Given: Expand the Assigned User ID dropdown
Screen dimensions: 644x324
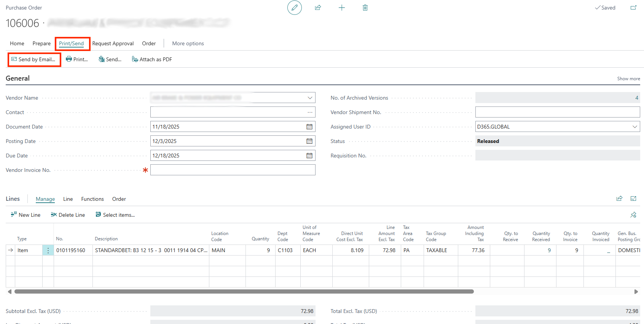Looking at the screenshot, I should coord(634,127).
